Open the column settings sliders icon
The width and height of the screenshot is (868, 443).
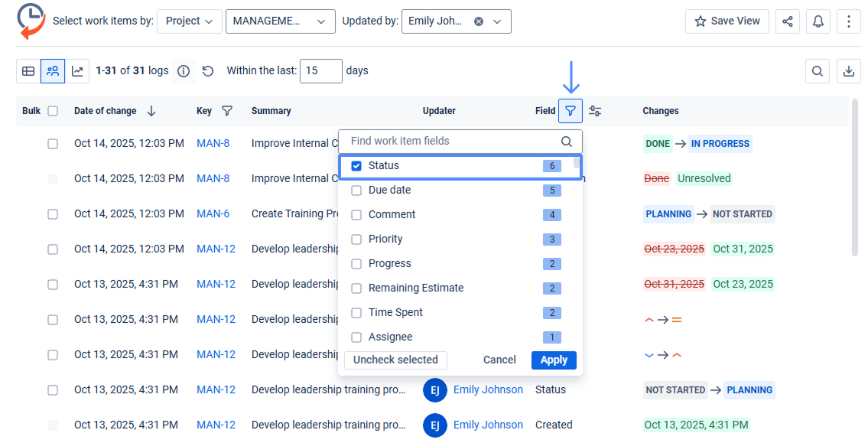[x=595, y=111]
